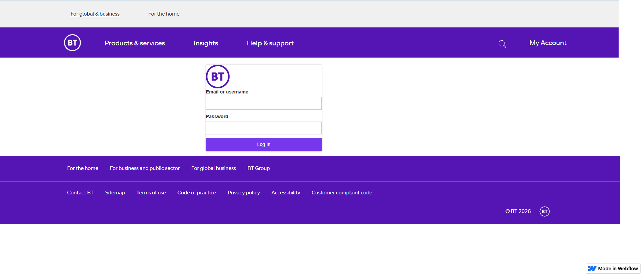Focus the Email or username field
Screen dimensions: 644x277
click(x=264, y=103)
